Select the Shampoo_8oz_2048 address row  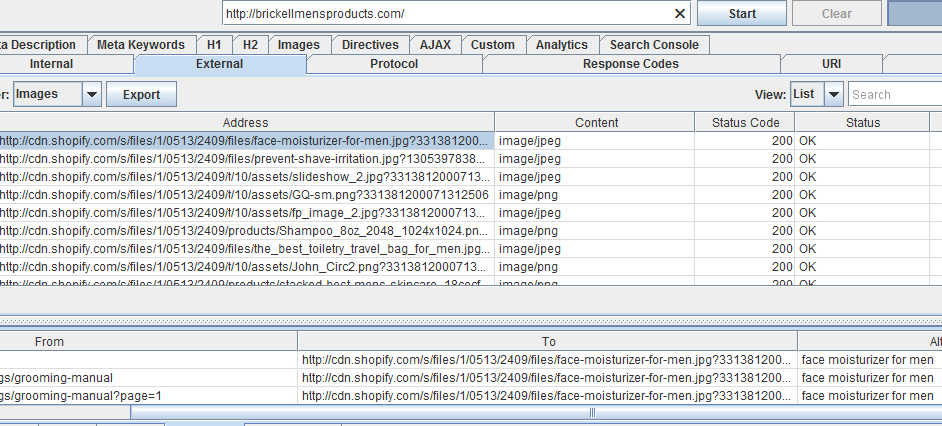click(246, 231)
